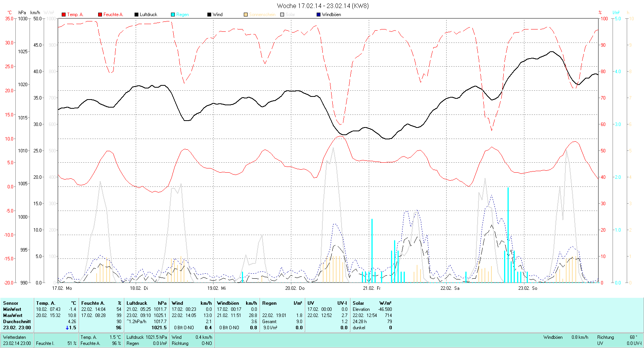This screenshot has height=348, width=644.
Task: Click the '°C' unit label above the left axis
Action: tap(10, 13)
